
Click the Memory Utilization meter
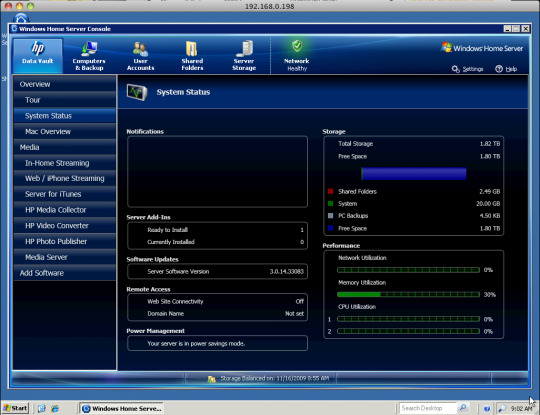tap(408, 294)
